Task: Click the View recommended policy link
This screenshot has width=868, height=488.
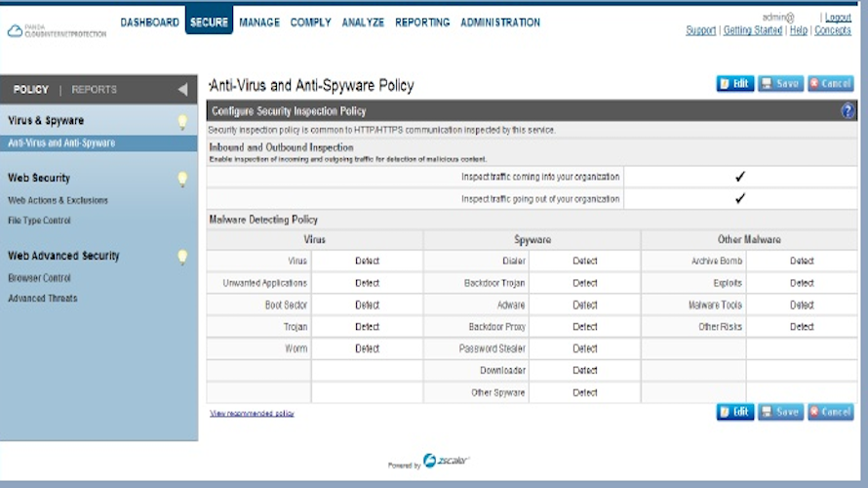Action: point(252,414)
